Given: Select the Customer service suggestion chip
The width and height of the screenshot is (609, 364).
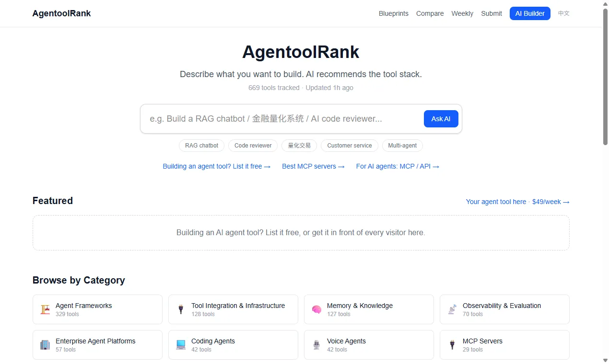Looking at the screenshot, I should click(350, 146).
